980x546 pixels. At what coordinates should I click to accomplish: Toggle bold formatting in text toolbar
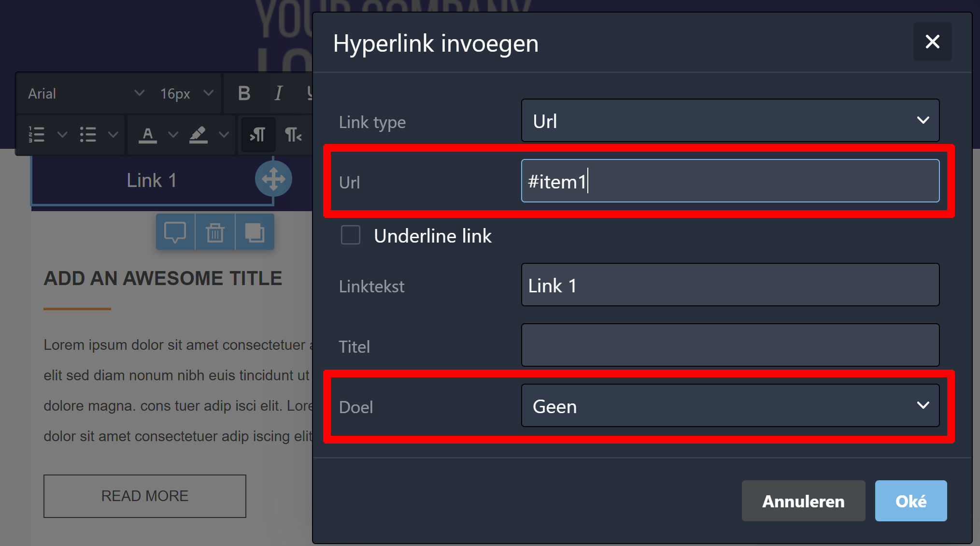pos(244,93)
